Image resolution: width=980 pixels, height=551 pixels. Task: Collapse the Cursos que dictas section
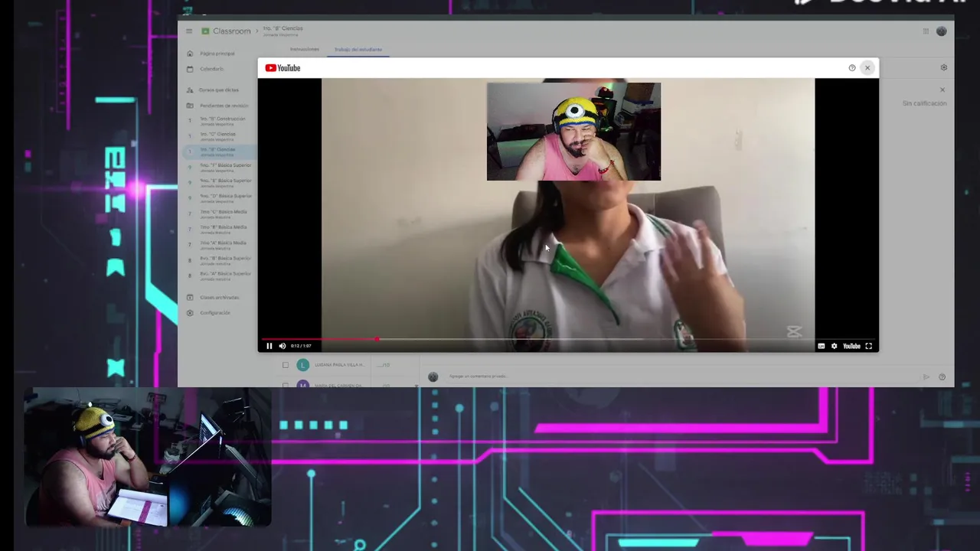pyautogui.click(x=218, y=90)
